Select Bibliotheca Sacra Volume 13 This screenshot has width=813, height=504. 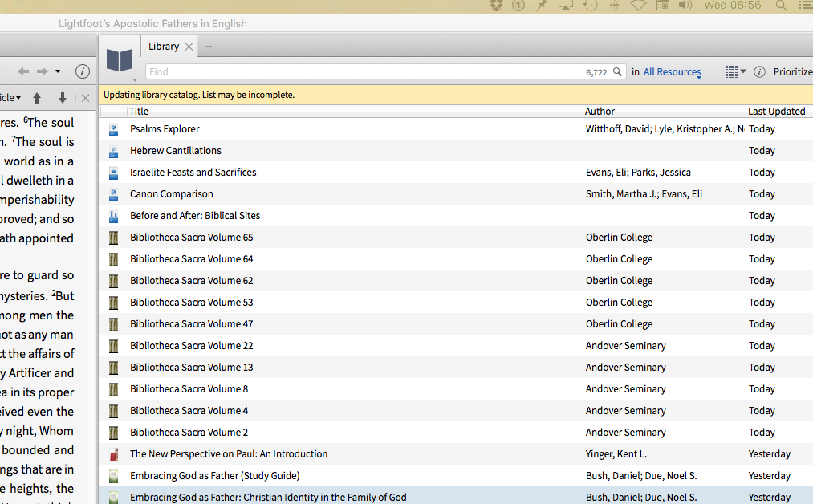(x=191, y=367)
